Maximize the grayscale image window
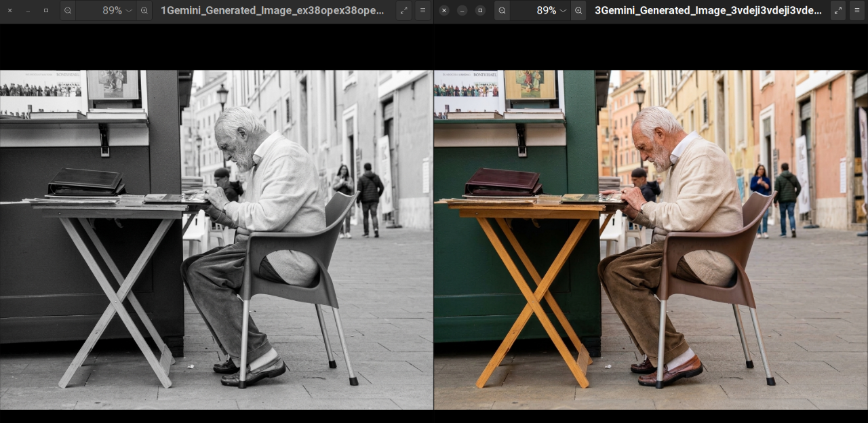This screenshot has width=868, height=423. 46,11
